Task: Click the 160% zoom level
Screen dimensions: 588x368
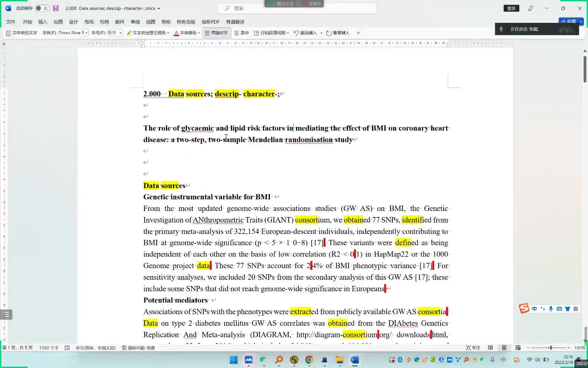Action: tap(580, 348)
